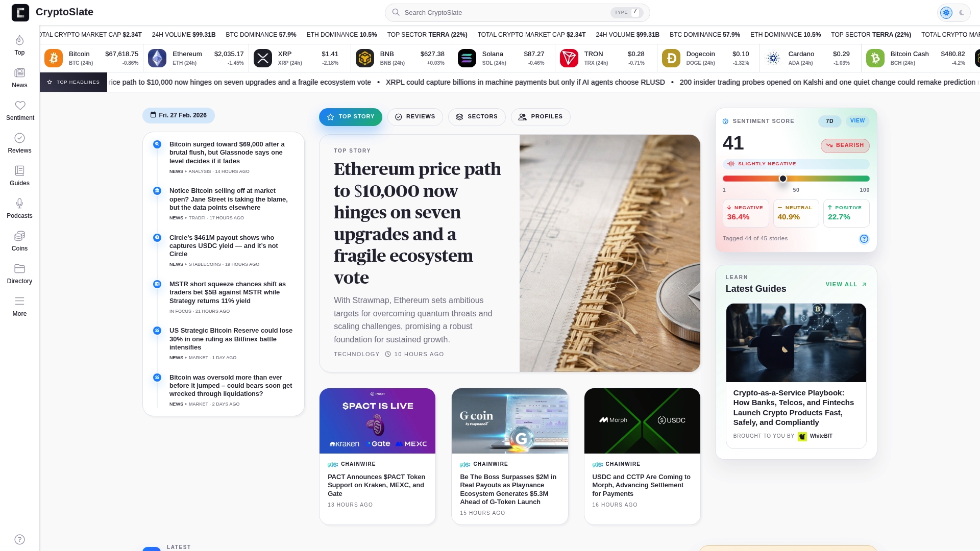
Task: Open the Sentiment section from the sidebar
Action: (20, 110)
